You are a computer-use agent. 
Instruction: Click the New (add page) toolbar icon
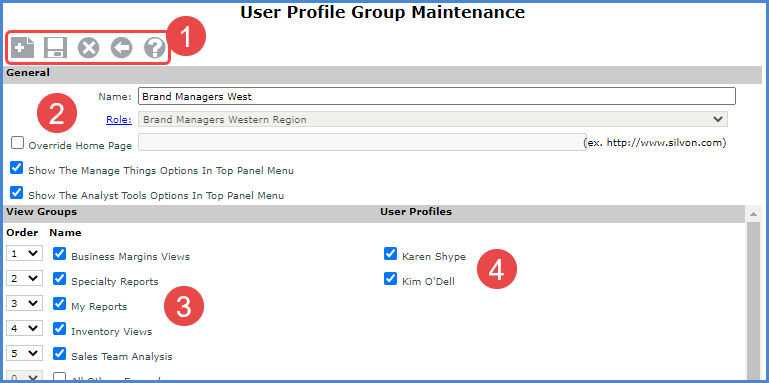click(x=22, y=48)
